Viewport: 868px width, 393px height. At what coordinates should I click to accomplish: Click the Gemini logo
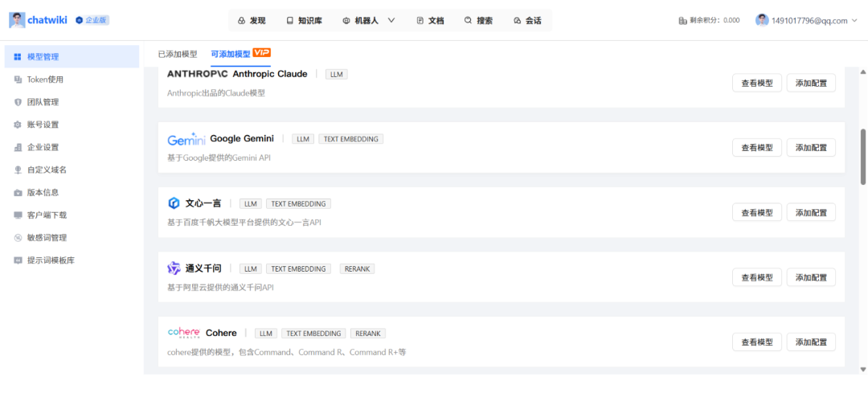[x=186, y=139]
